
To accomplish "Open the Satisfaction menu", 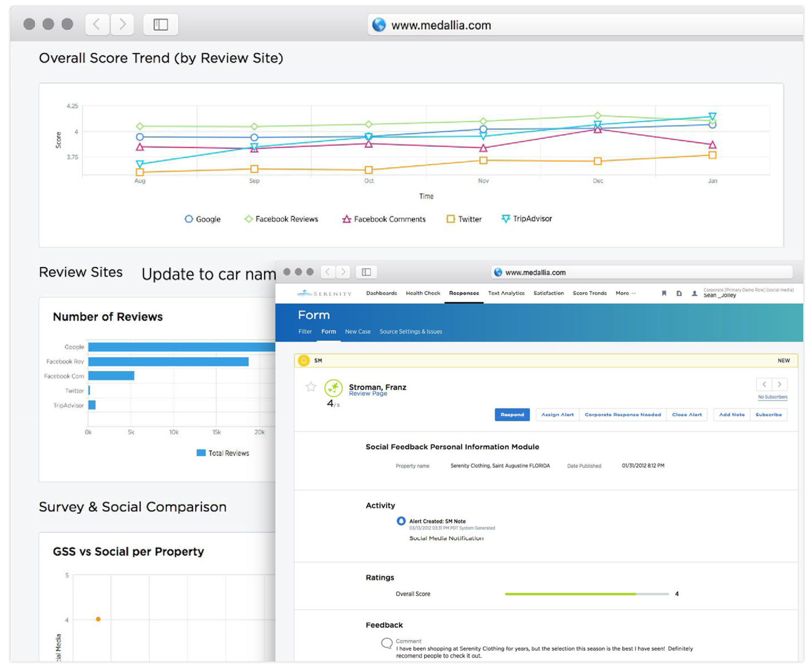I will click(548, 293).
